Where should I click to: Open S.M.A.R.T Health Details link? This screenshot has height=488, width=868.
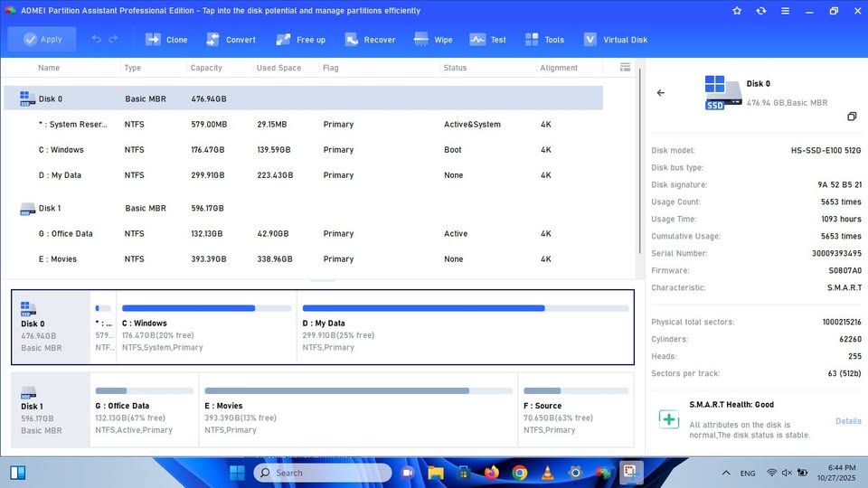[847, 421]
